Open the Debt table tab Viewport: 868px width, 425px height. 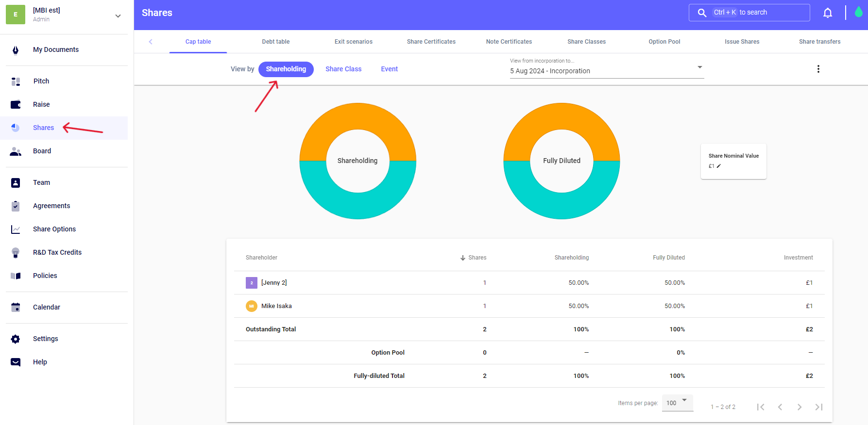(x=275, y=42)
